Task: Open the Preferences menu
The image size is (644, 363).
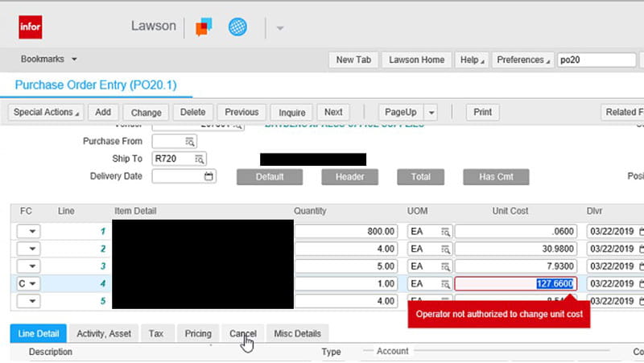Action: click(522, 60)
